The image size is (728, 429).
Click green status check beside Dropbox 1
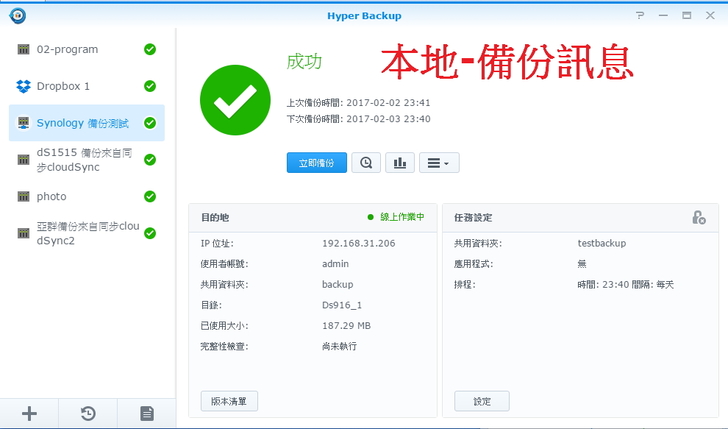click(x=150, y=86)
